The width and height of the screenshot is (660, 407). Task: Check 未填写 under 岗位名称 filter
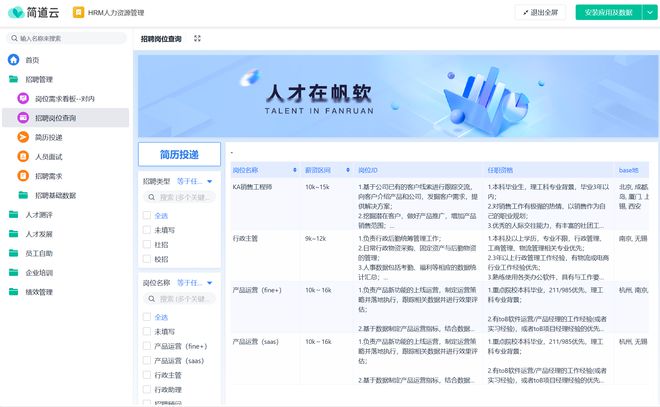147,331
